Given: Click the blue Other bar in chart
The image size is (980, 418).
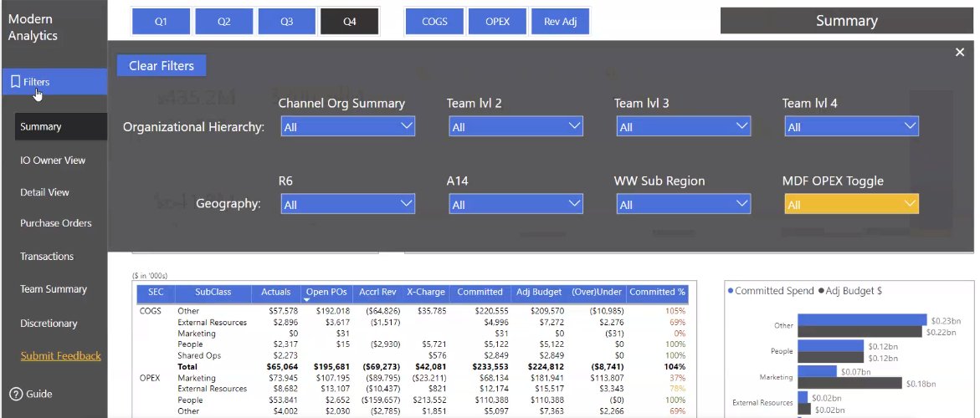Looking at the screenshot, I should (862, 320).
